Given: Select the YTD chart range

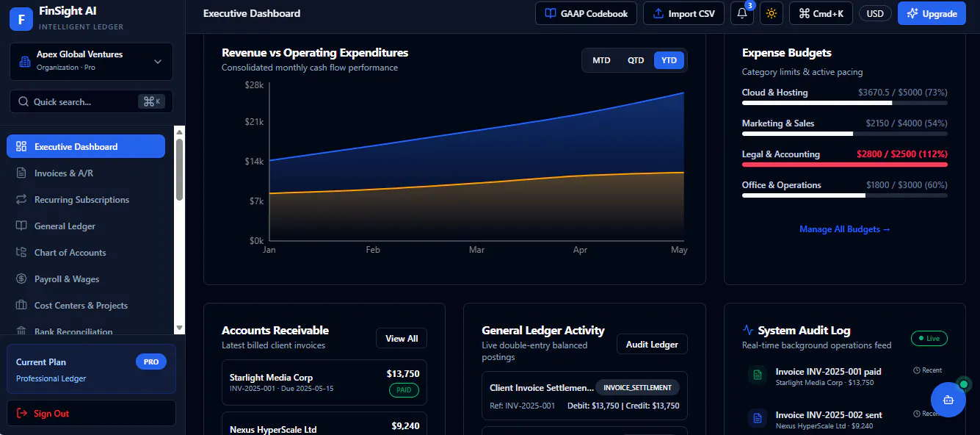Looking at the screenshot, I should [x=669, y=60].
